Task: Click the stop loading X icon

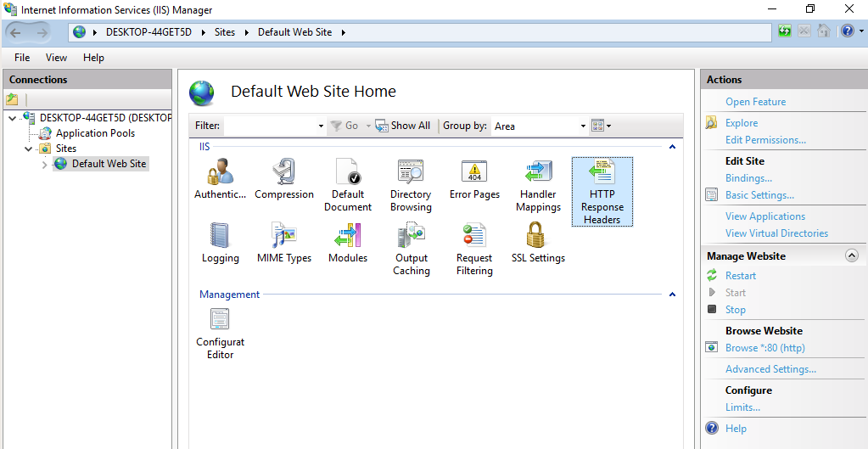Action: pos(804,31)
